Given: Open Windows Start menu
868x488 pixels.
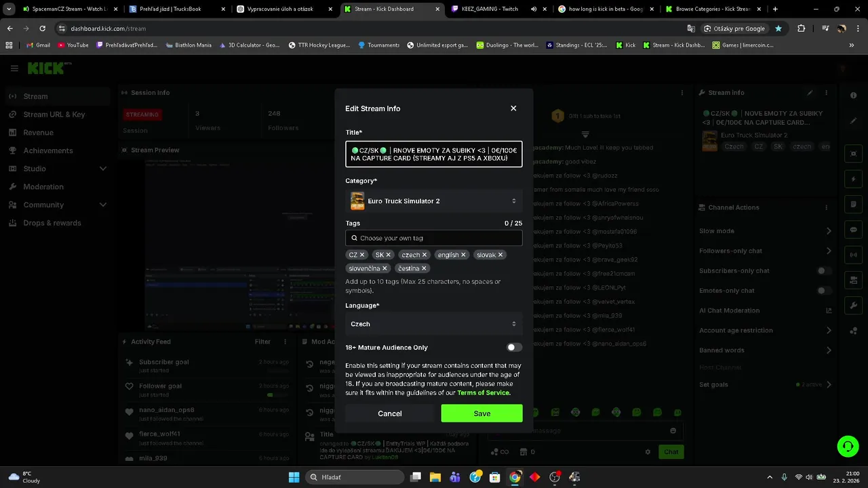Looking at the screenshot, I should [x=294, y=477].
